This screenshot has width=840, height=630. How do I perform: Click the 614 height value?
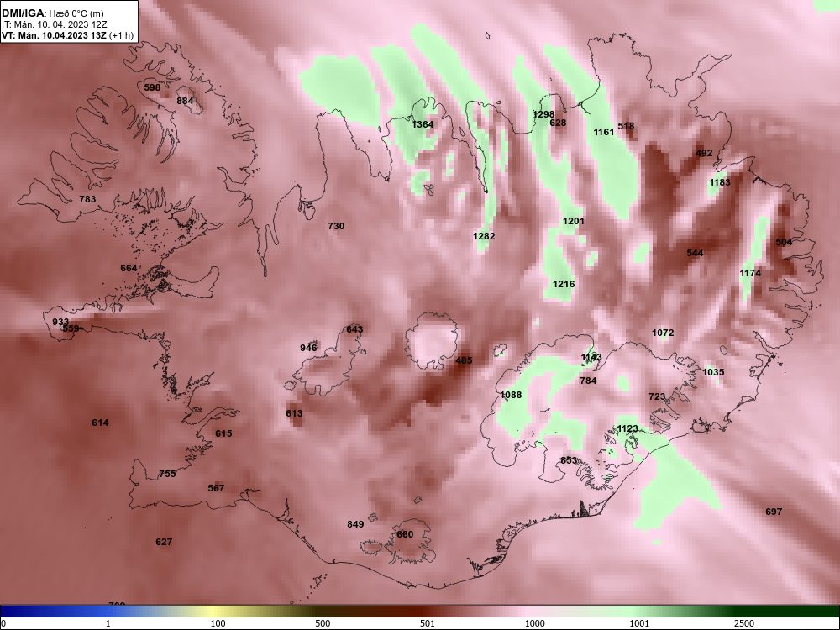[x=100, y=423]
